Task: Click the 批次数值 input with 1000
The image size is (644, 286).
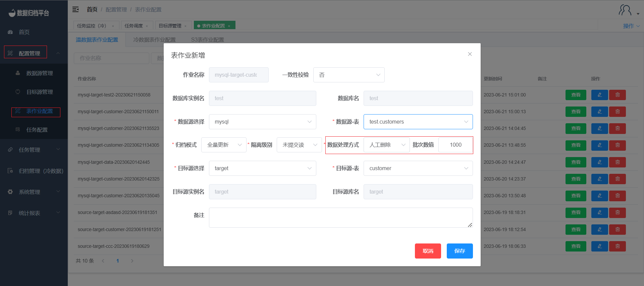Action: [455, 145]
